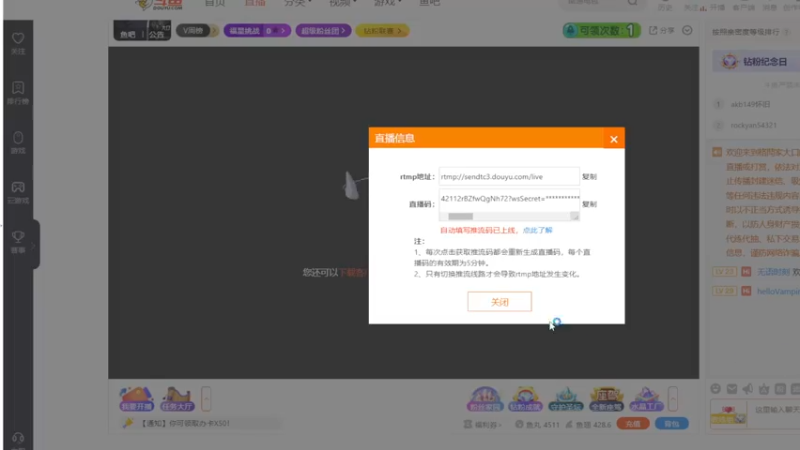Click the envelope icon in chat toolbar
This screenshot has height=450, width=800.
(x=732, y=389)
